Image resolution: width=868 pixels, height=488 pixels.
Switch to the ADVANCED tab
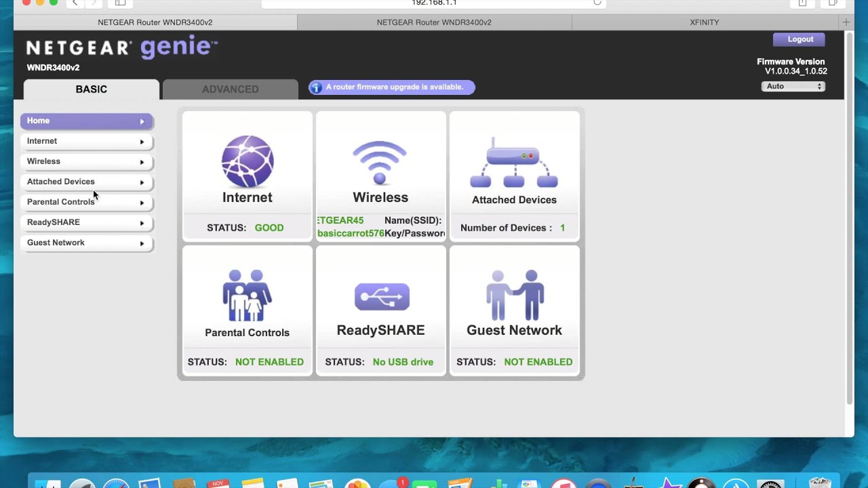coord(230,89)
